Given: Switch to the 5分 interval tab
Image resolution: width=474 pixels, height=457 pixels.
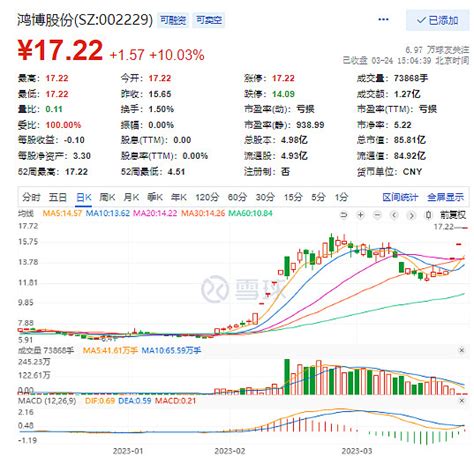Looking at the screenshot, I should pyautogui.click(x=318, y=197).
